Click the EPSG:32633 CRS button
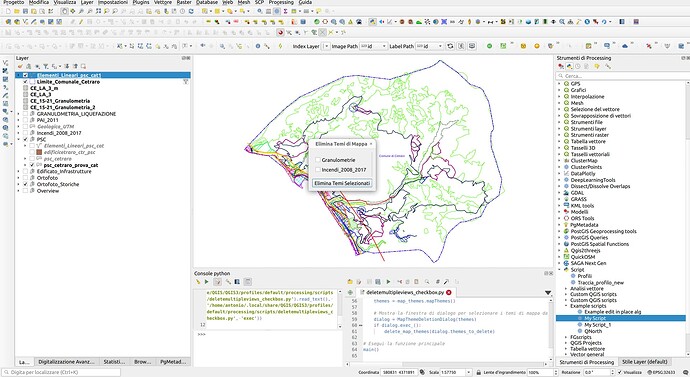This screenshot has height=377, width=690. click(661, 372)
